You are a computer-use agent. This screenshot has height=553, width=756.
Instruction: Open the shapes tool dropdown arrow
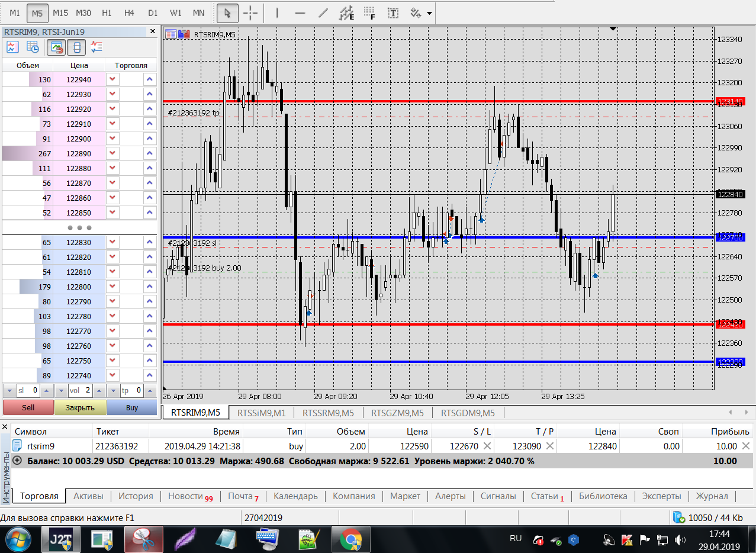[x=429, y=12]
